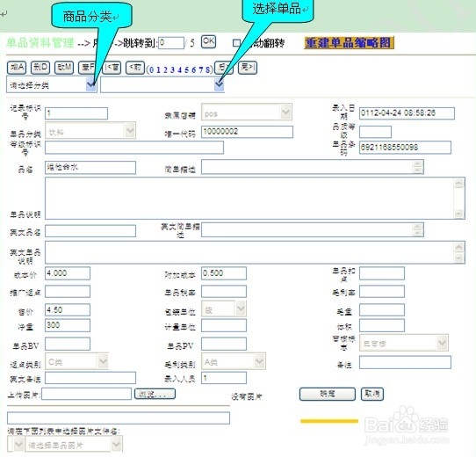Screen dimensions: 476x457
Task: Click the 计量单位 input field
Action: (224, 326)
